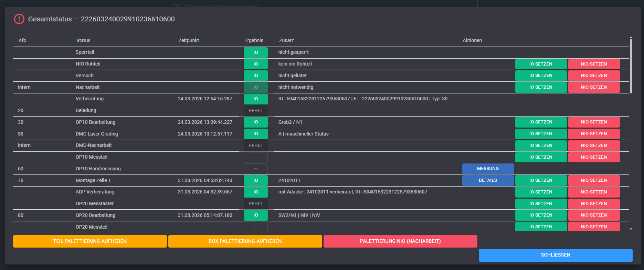
Task: Click IO SETZEN in the Nacharbeit row
Action: 541,87
